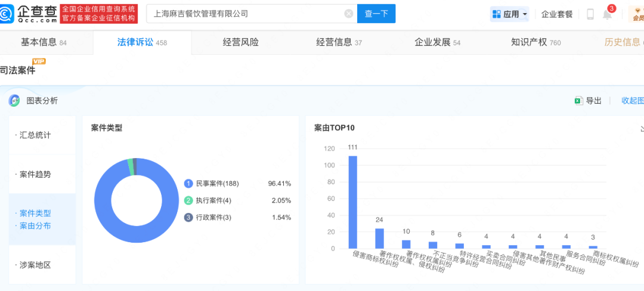
Task: Expand the 案由TOP10 chart
Action: click(x=642, y=128)
